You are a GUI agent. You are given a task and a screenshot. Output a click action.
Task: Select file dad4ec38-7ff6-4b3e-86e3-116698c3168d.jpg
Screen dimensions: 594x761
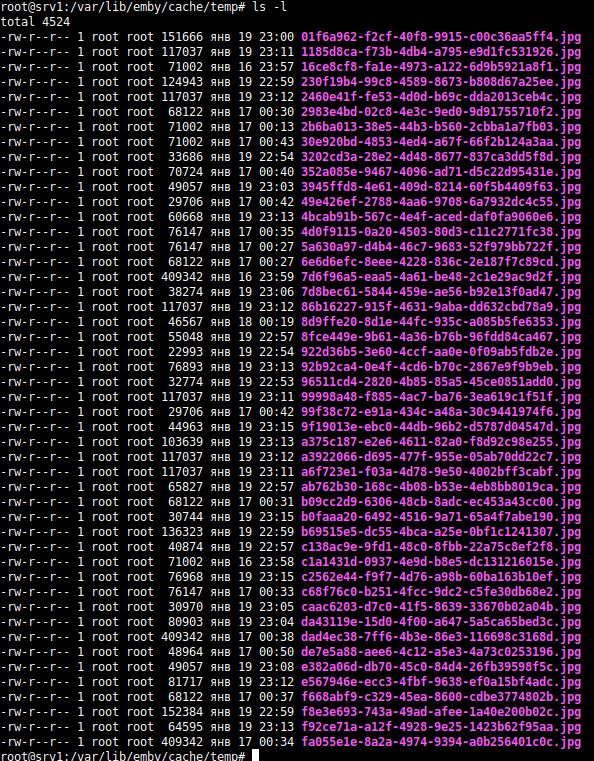coord(441,637)
